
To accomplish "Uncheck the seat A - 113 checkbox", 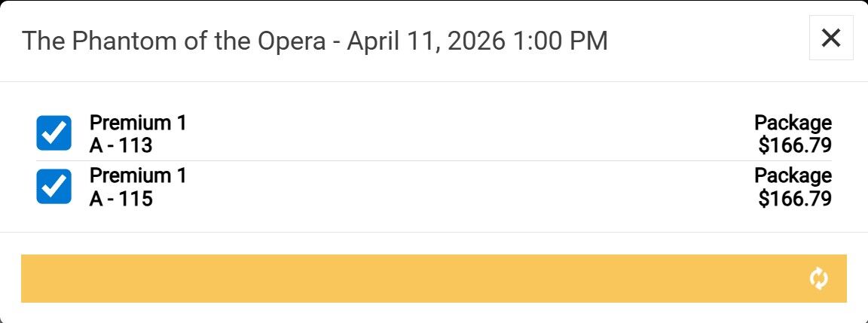I will (54, 133).
